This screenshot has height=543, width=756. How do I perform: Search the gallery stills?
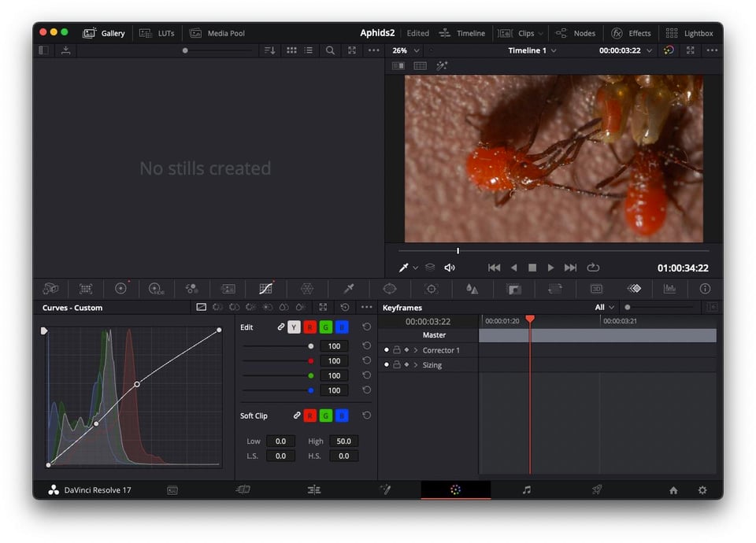coord(330,50)
